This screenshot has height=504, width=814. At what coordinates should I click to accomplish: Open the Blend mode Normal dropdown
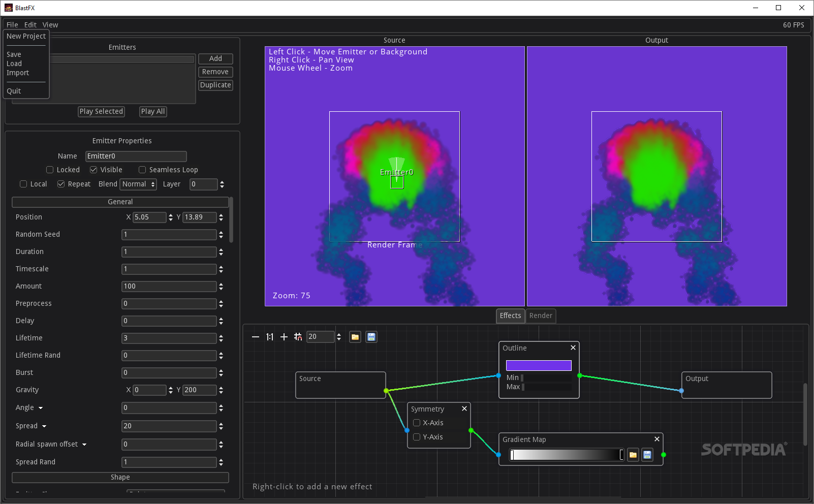(138, 184)
